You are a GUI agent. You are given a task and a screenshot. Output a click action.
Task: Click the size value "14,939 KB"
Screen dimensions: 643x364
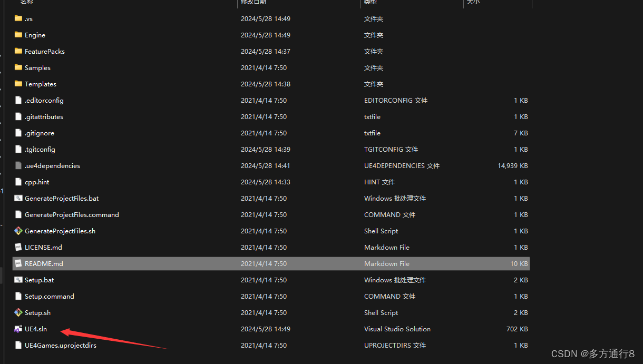(513, 166)
